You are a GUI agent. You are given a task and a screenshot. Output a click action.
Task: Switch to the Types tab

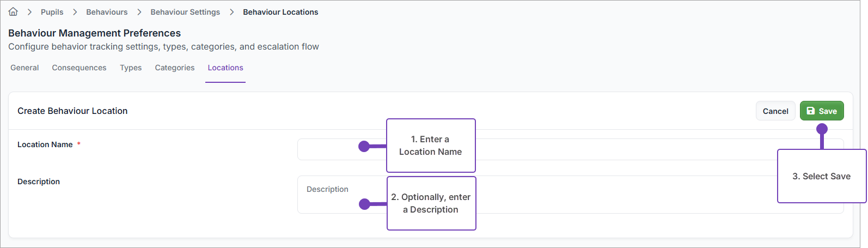[x=131, y=68]
